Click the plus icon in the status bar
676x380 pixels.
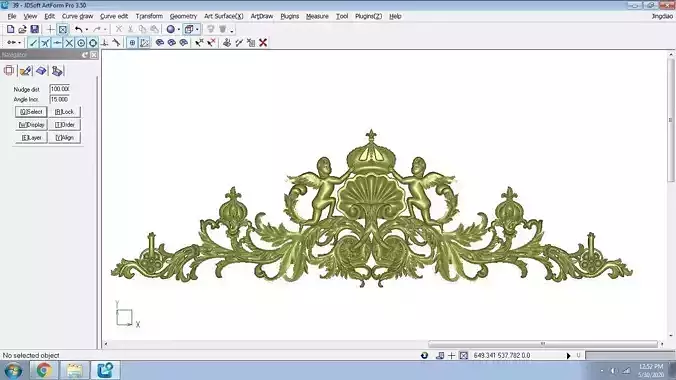pyautogui.click(x=451, y=355)
